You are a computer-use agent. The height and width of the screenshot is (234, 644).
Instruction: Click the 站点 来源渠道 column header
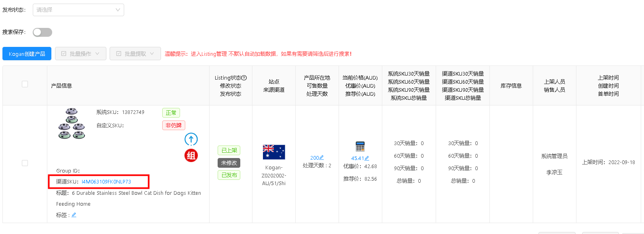tap(274, 86)
